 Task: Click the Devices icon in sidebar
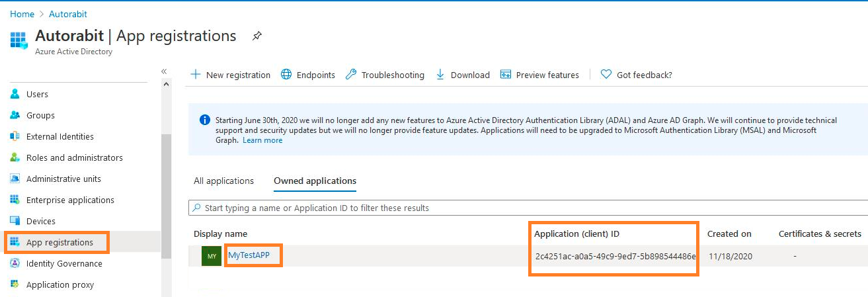(x=15, y=221)
